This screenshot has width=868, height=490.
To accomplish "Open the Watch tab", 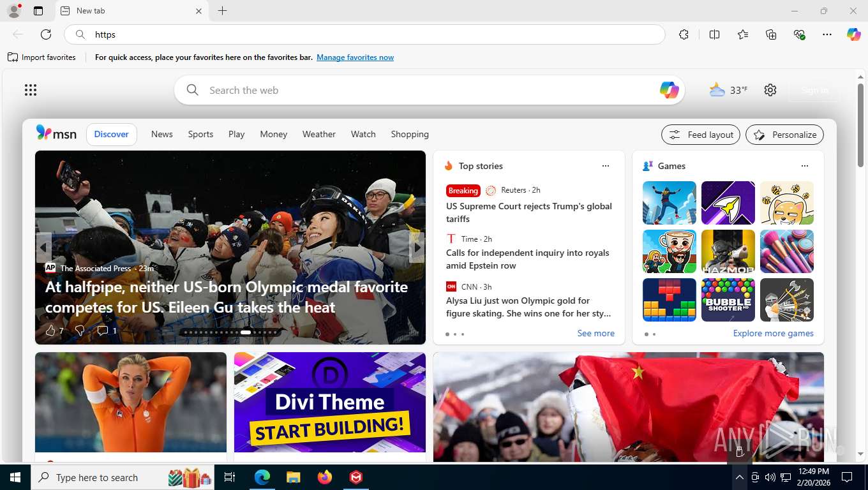I will (x=363, y=134).
